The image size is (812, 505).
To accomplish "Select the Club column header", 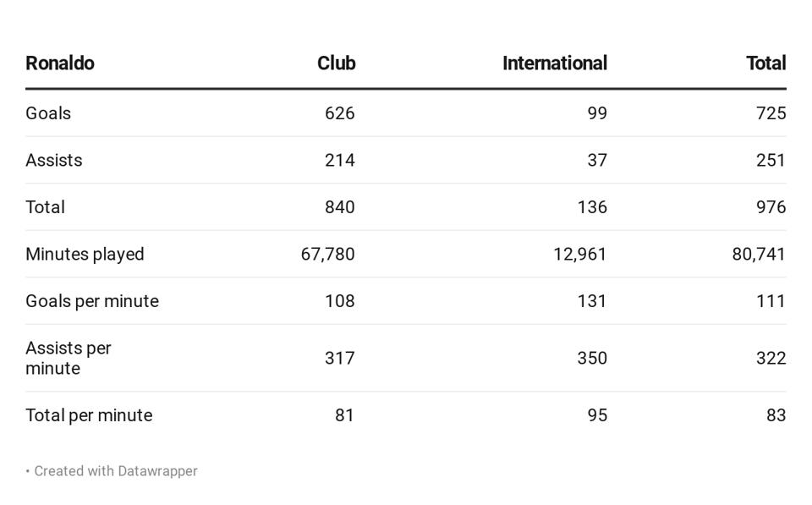I will click(336, 63).
